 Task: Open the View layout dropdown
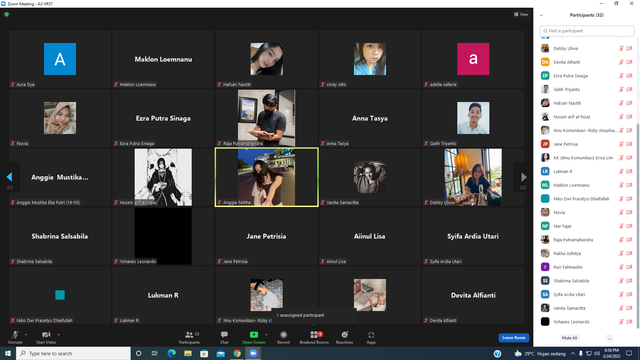521,14
